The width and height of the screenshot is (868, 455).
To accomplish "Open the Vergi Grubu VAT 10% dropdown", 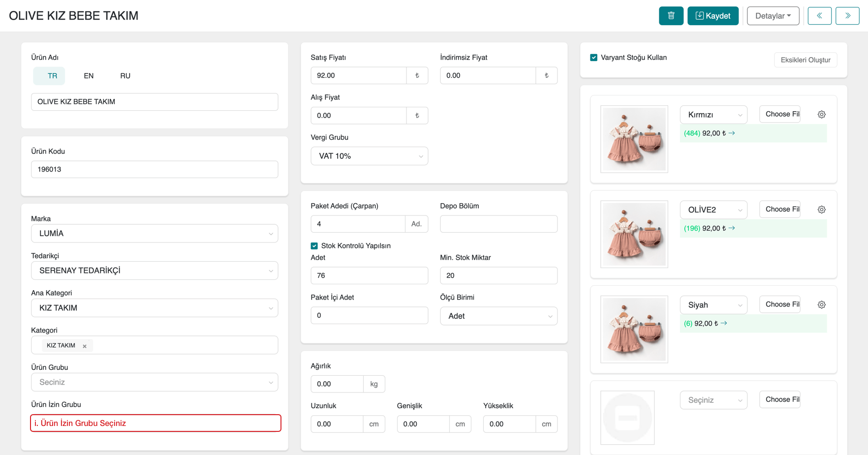I will [x=369, y=156].
